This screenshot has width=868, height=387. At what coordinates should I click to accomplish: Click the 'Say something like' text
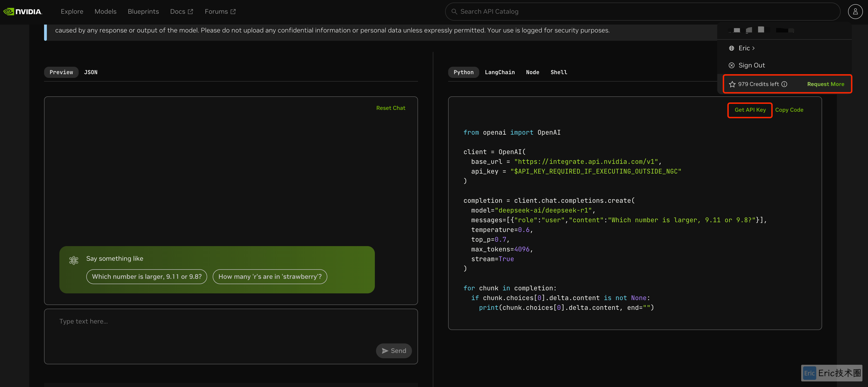pyautogui.click(x=115, y=258)
